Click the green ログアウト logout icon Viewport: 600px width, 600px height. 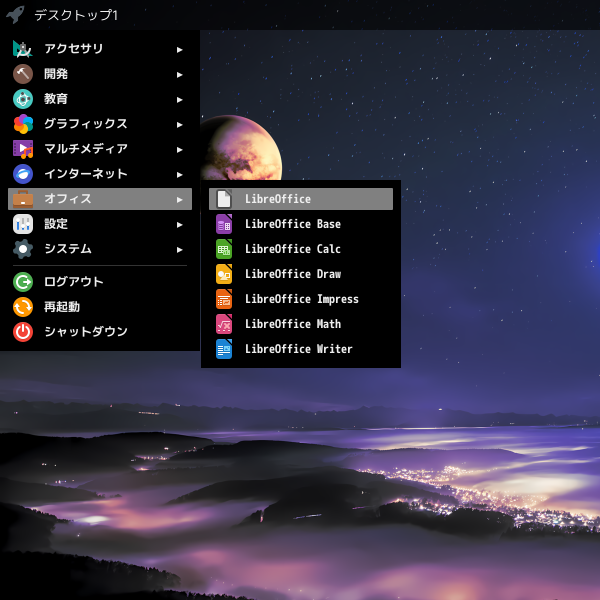[x=23, y=282]
